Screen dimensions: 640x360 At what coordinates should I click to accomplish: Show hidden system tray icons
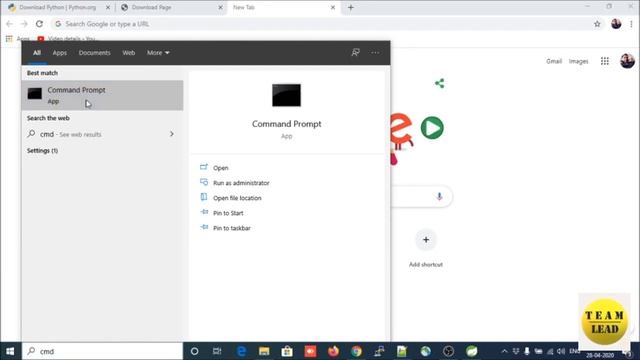coord(504,351)
